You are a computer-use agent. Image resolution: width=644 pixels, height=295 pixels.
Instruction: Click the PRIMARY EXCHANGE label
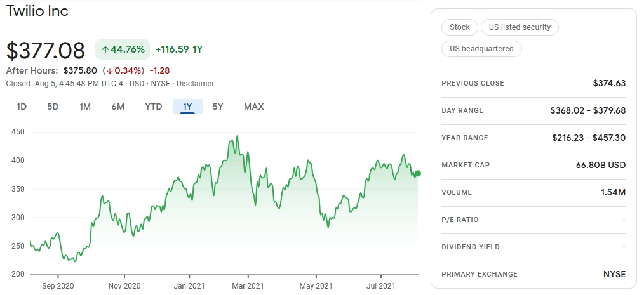pyautogui.click(x=480, y=274)
